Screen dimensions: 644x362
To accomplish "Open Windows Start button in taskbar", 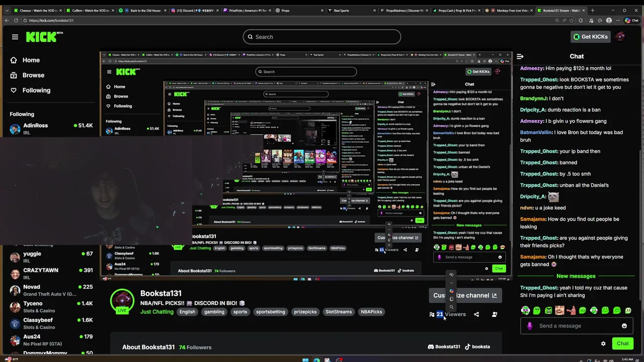I will 305,359.
